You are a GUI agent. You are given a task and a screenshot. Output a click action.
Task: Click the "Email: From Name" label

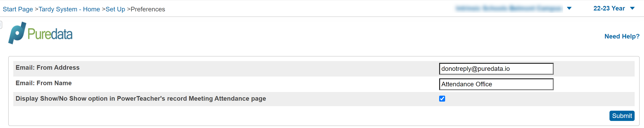pos(43,83)
